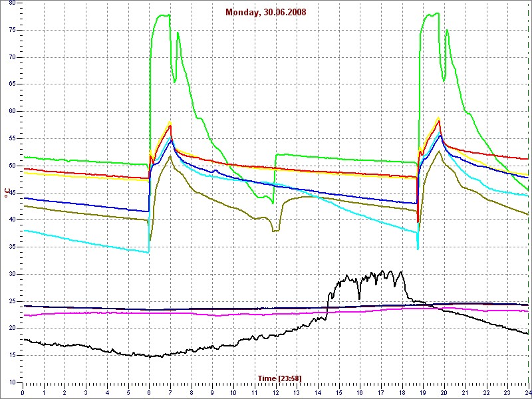Pick hour 24 on the time axis
Viewport: 532px width, 399px height.
click(x=528, y=392)
